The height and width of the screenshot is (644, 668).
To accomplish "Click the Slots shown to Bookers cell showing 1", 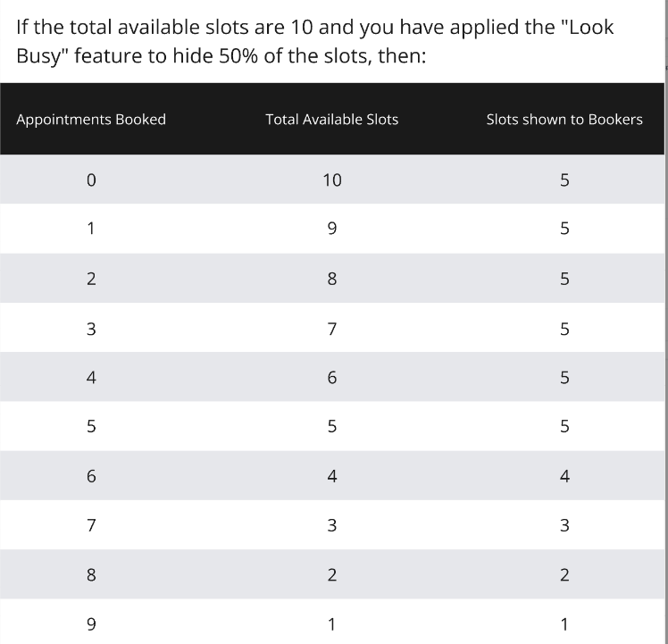I will pyautogui.click(x=564, y=624).
